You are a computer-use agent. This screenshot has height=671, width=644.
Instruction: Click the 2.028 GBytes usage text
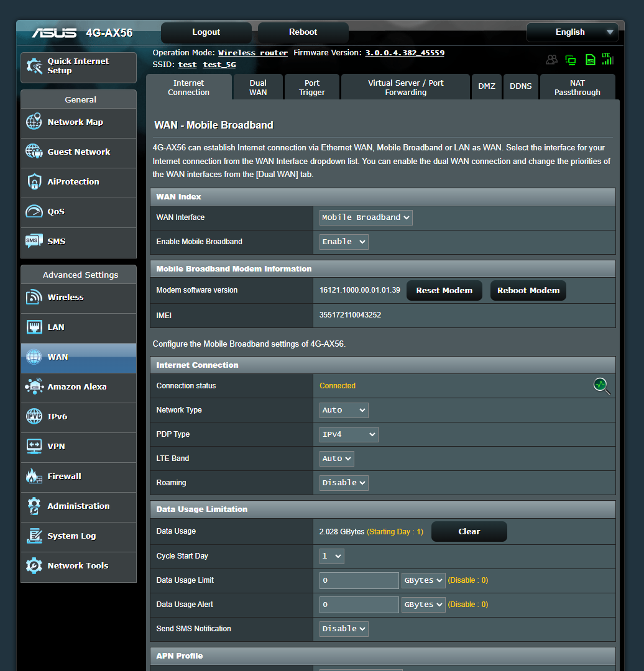342,531
